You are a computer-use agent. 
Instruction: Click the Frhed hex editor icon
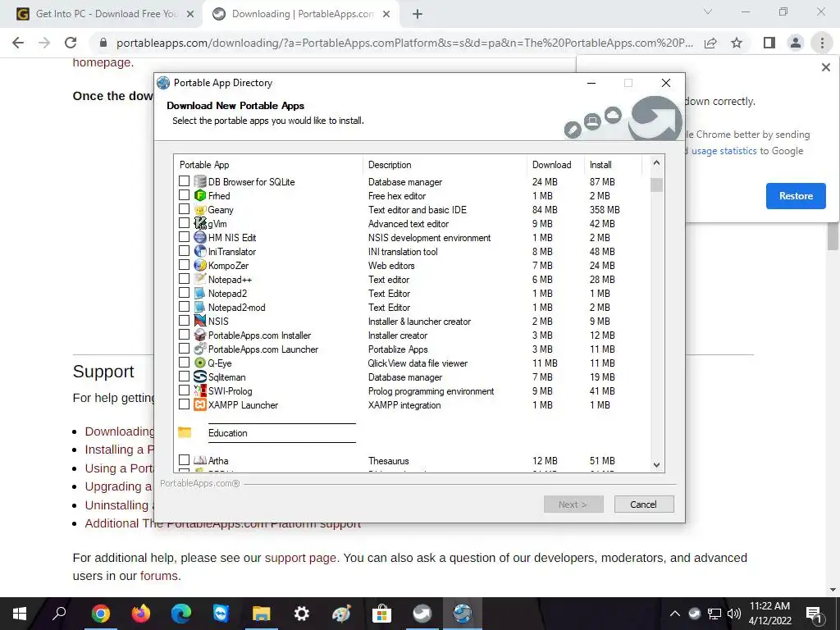[200, 195]
